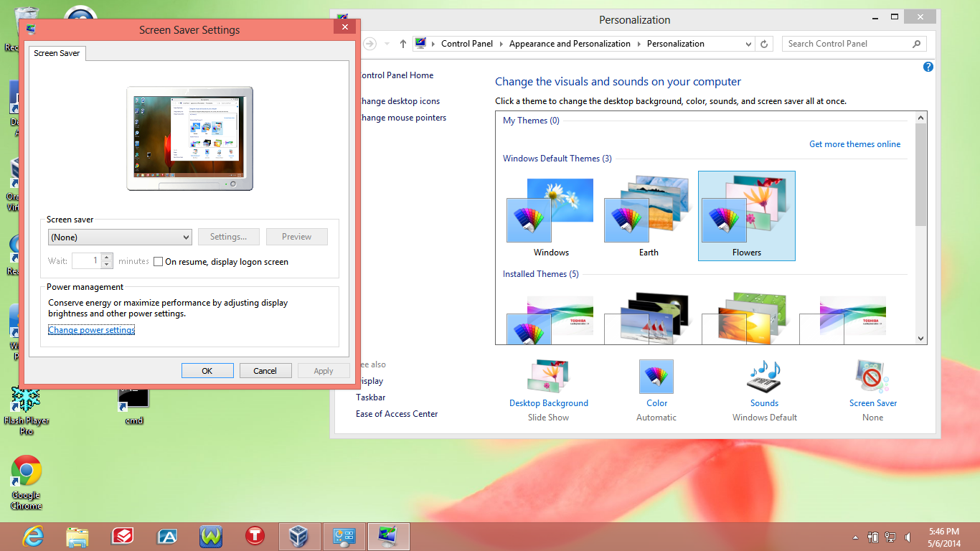
Task: Switch to the Personalization taskbar button
Action: click(389, 537)
